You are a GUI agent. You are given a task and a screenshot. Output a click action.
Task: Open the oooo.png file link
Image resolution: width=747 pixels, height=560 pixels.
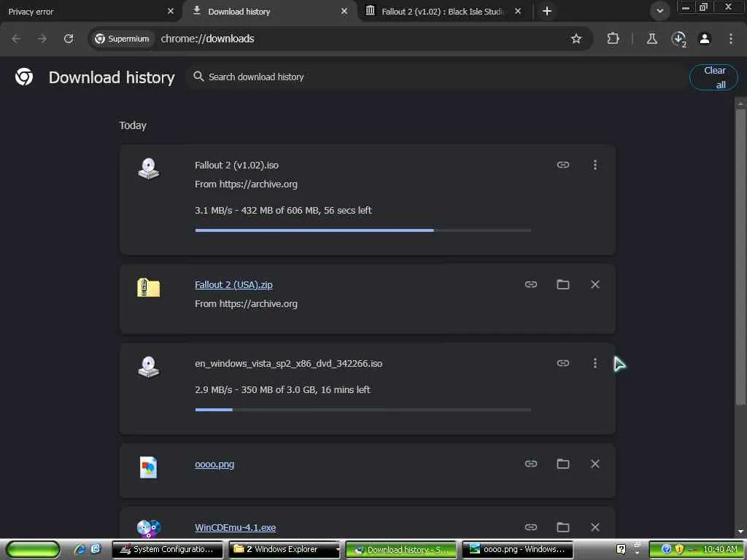[x=214, y=464]
